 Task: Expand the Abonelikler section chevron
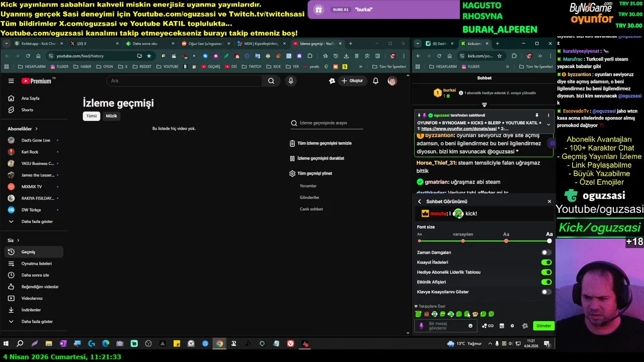click(36, 129)
